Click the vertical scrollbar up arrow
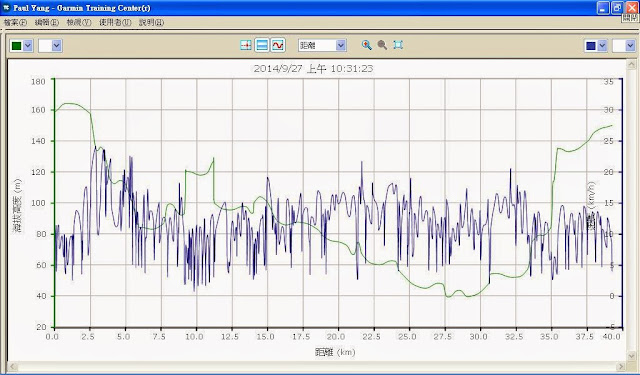The height and width of the screenshot is (375, 640). (631, 64)
